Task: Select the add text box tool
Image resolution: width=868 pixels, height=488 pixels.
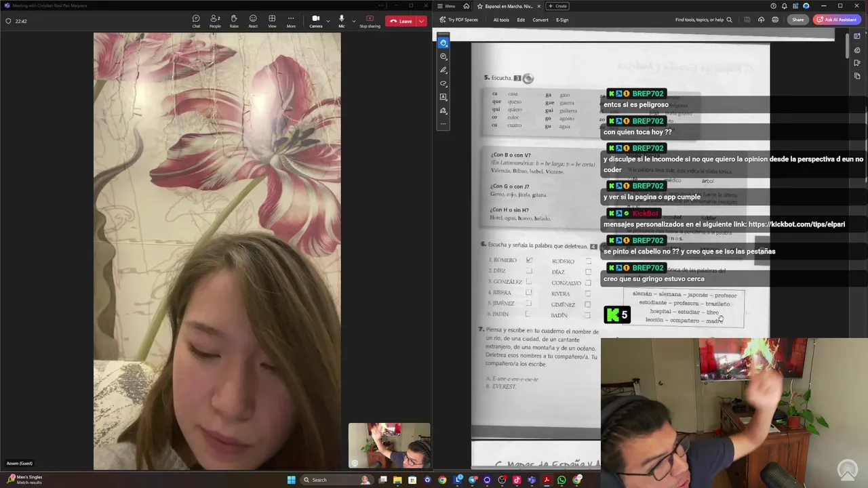Action: click(x=443, y=97)
